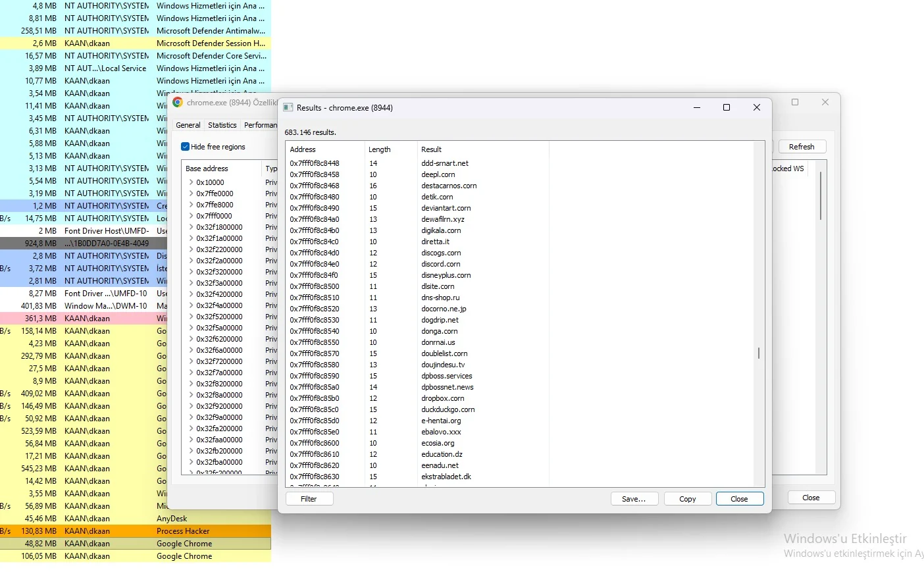Click Close in the chrome.exe properties window
Screen dimensions: 924x572
pyautogui.click(x=811, y=498)
